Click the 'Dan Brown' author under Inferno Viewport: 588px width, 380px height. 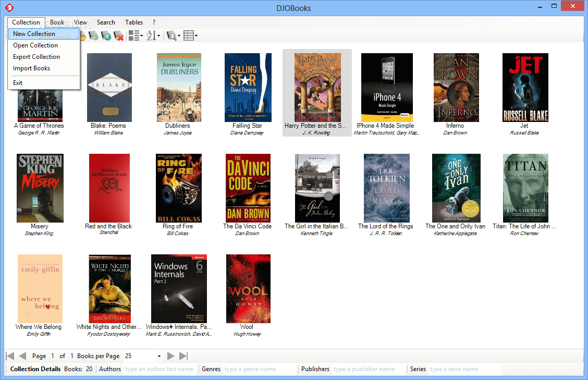tap(455, 133)
